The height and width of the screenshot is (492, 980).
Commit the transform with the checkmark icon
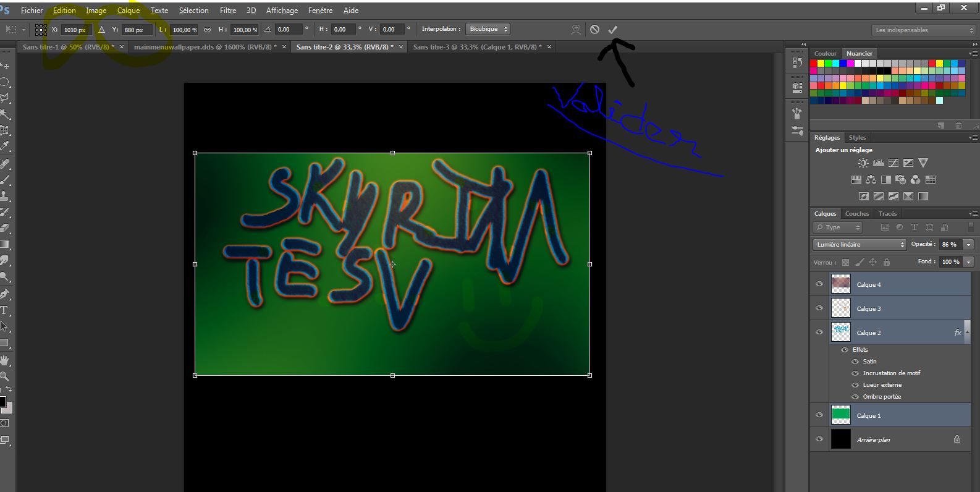612,30
